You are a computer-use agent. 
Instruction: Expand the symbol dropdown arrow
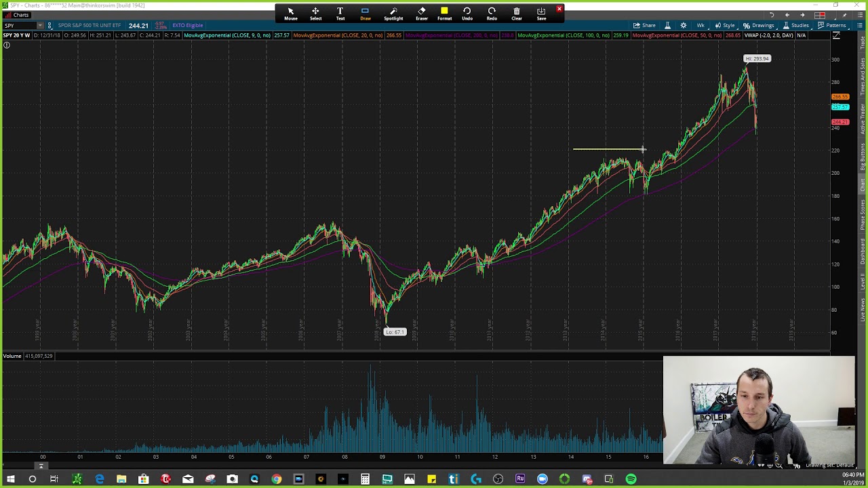pyautogui.click(x=40, y=25)
